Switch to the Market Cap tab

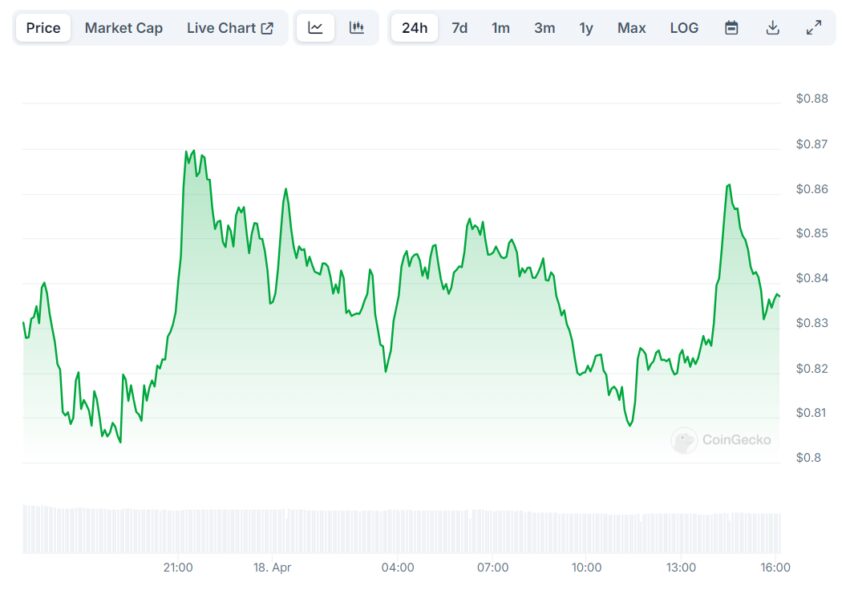[124, 28]
